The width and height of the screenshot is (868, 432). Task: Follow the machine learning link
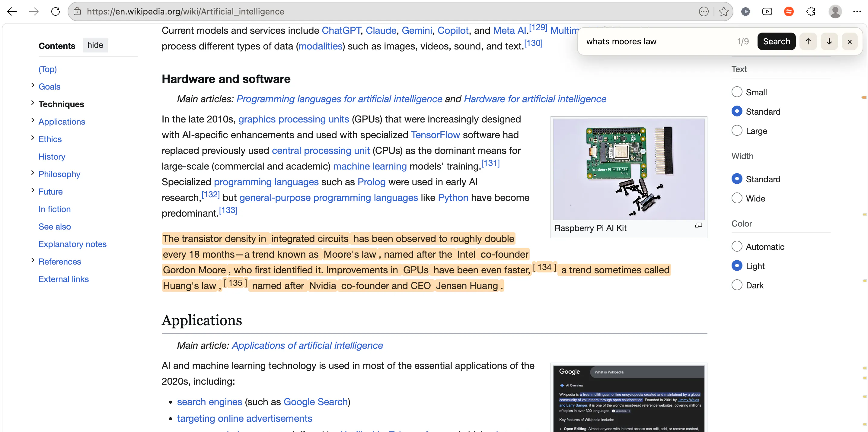coord(370,166)
